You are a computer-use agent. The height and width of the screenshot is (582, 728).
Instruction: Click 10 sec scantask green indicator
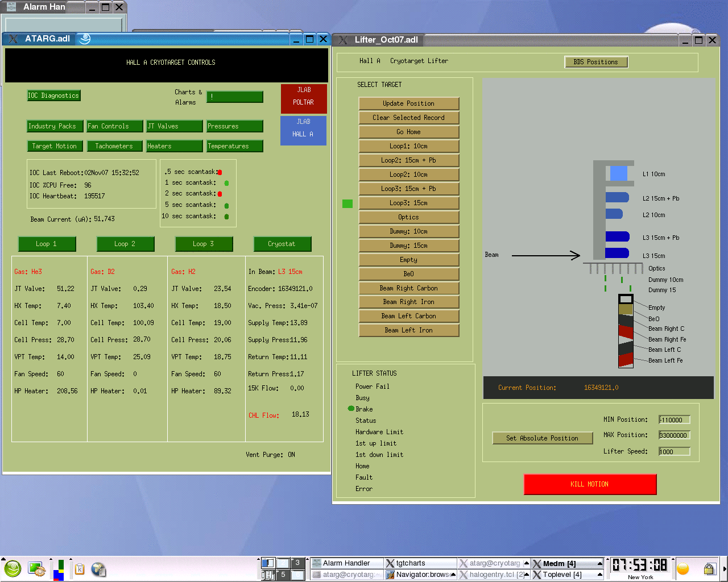click(x=226, y=217)
